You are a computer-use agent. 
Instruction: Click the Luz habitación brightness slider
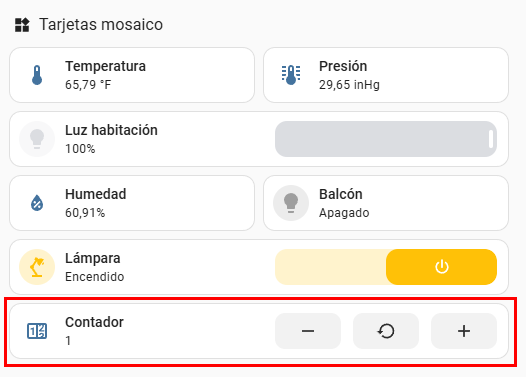pyautogui.click(x=386, y=139)
